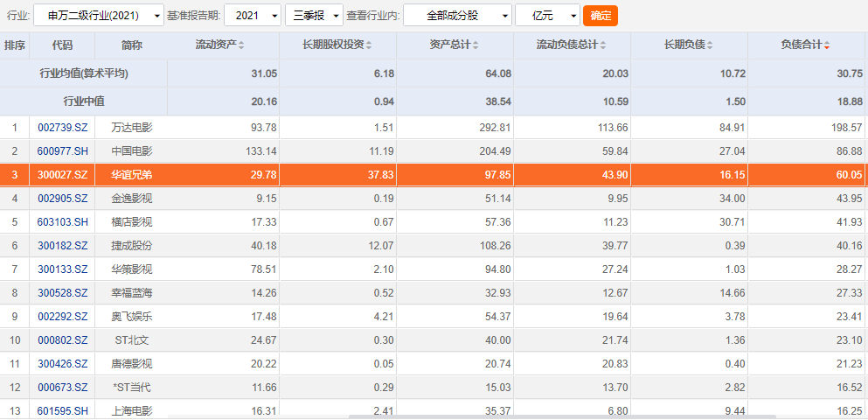Sort by 长期负债 column arrows icon
This screenshot has width=868, height=420.
pos(710,46)
